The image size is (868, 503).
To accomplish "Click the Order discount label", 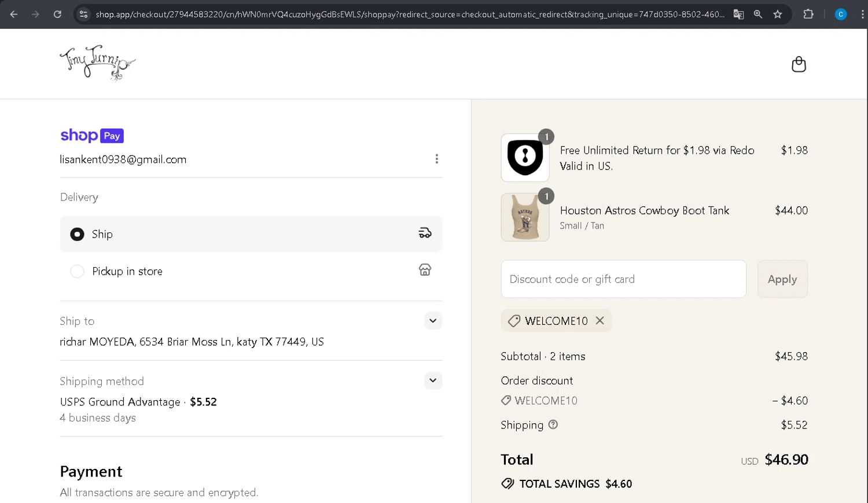I will pyautogui.click(x=536, y=380).
